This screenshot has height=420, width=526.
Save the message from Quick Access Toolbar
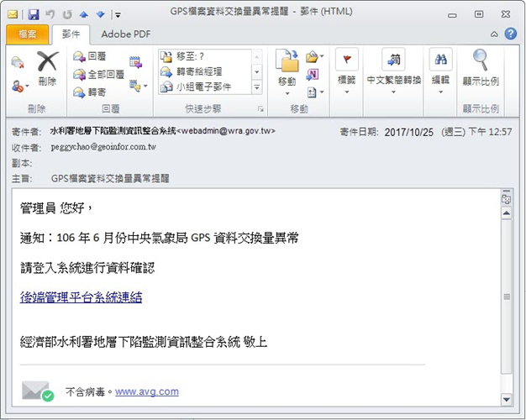point(34,14)
